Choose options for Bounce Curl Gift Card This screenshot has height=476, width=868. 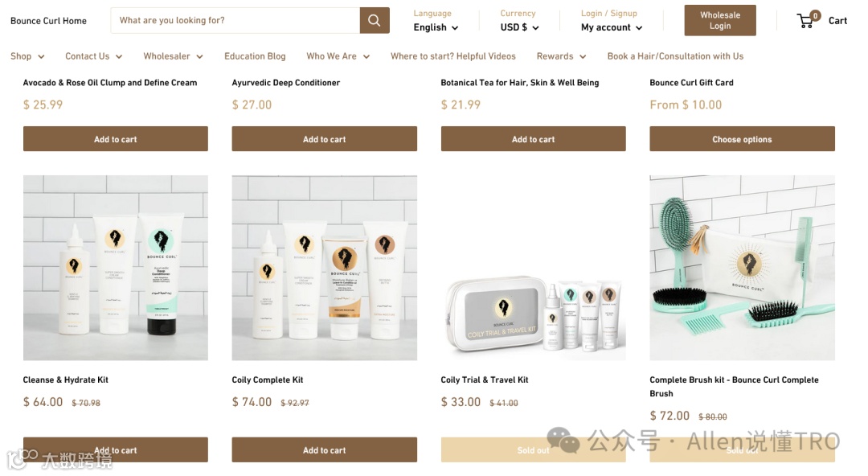[x=742, y=139]
